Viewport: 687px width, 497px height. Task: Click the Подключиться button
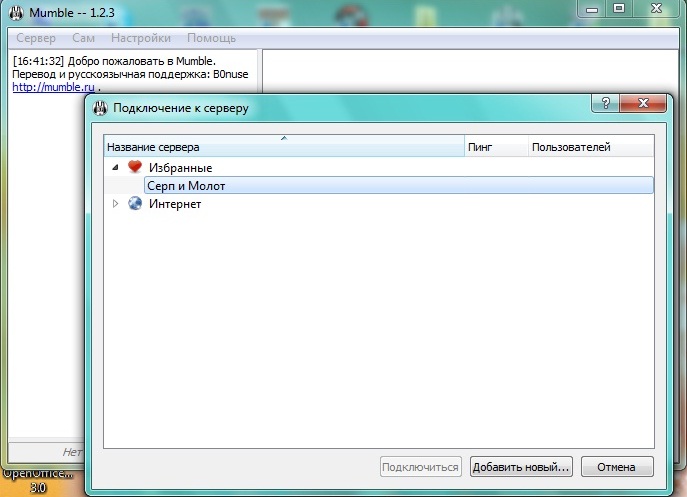421,467
